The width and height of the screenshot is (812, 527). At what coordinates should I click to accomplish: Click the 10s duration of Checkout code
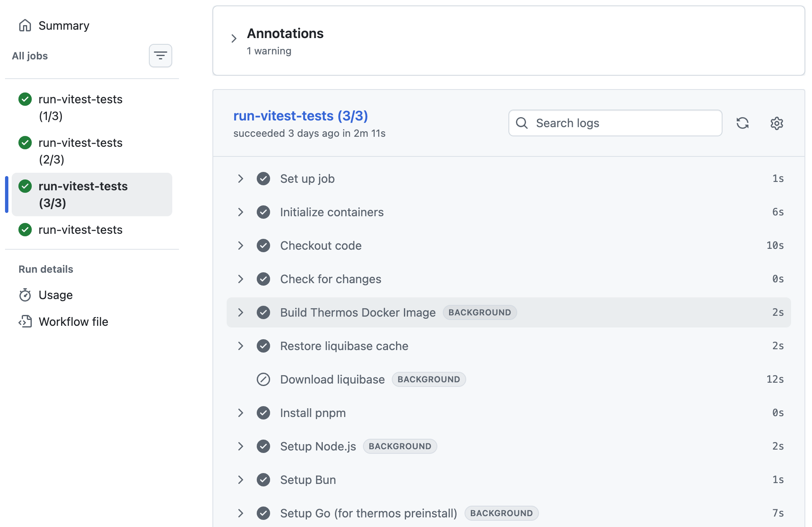click(x=775, y=246)
